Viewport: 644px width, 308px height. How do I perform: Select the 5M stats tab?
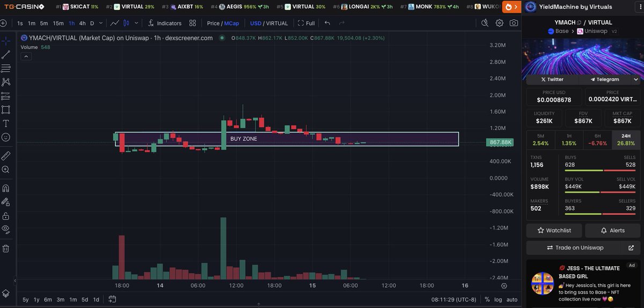[x=540, y=140]
